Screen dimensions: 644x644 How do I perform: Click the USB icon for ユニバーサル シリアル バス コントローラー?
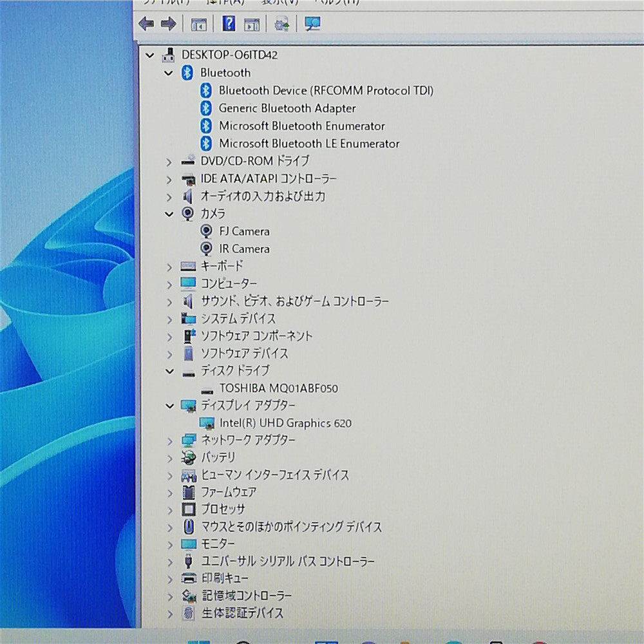[x=189, y=561]
